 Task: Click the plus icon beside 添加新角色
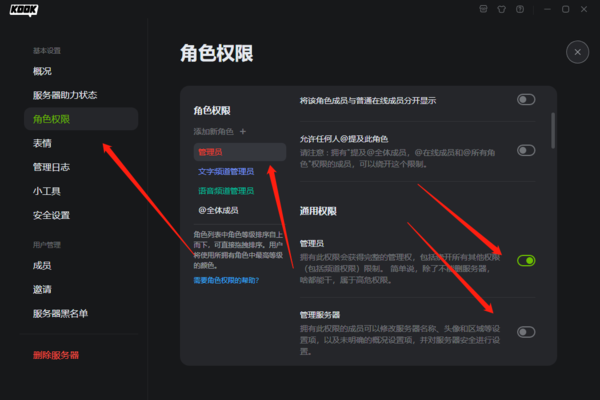point(243,131)
